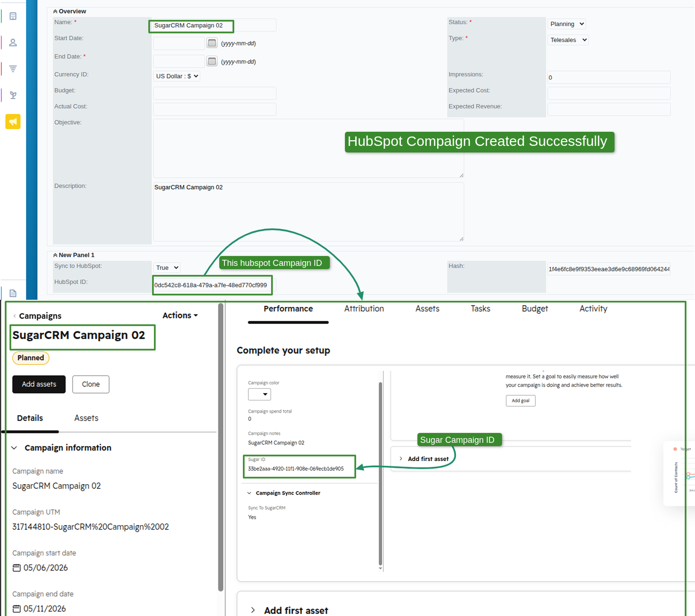This screenshot has width=695, height=616.
Task: Click the Impressions input field
Action: click(609, 77)
